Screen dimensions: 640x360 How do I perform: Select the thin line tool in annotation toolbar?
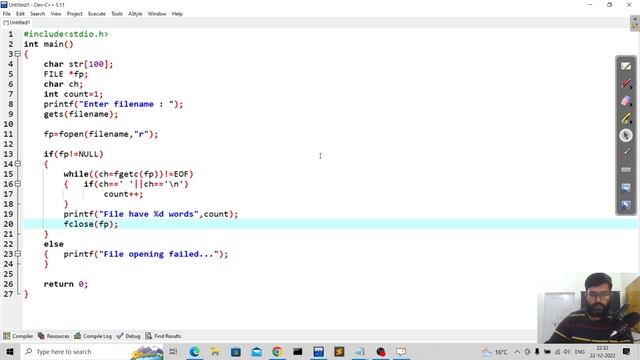point(626,152)
